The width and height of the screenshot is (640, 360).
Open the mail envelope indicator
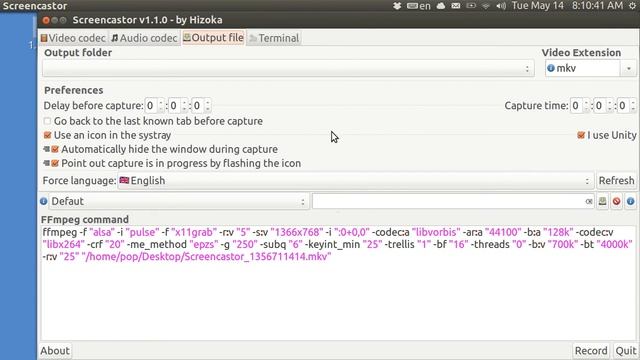pyautogui.click(x=456, y=6)
